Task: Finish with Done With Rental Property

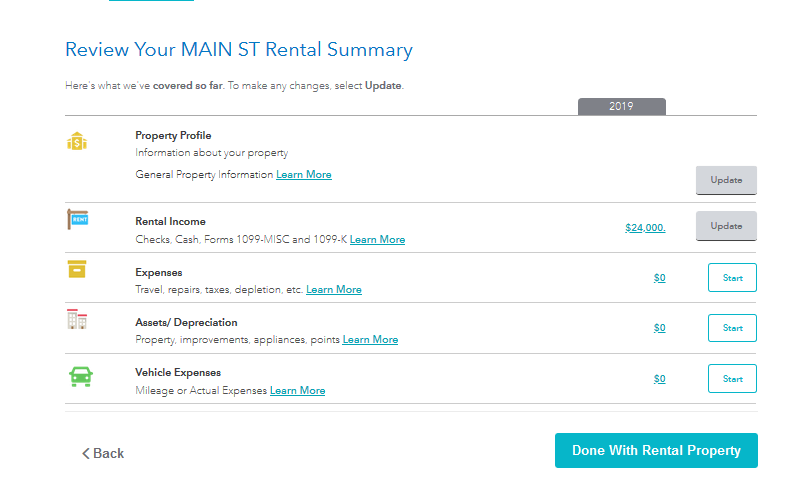Action: [x=656, y=450]
